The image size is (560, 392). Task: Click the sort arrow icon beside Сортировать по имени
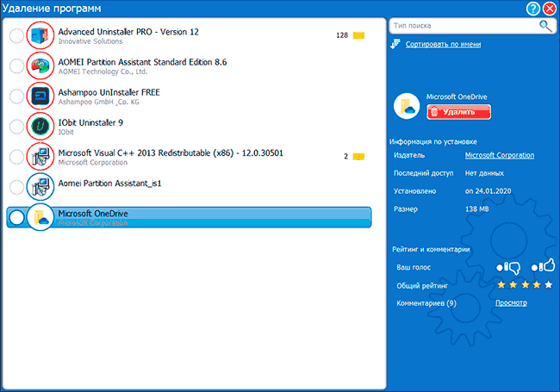pyautogui.click(x=395, y=44)
